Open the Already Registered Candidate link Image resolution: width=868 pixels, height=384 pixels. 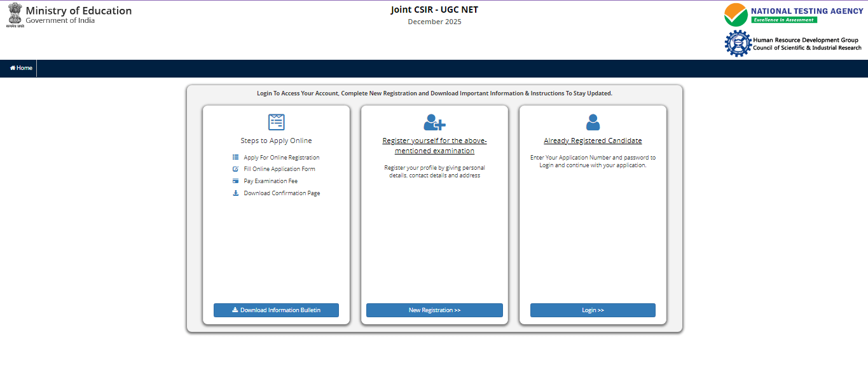pos(593,141)
